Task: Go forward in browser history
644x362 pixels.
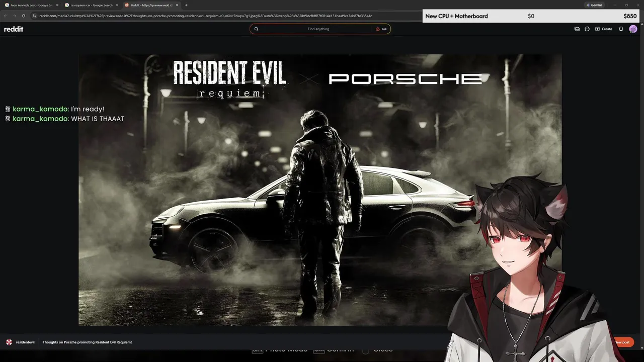Action: coord(14,16)
